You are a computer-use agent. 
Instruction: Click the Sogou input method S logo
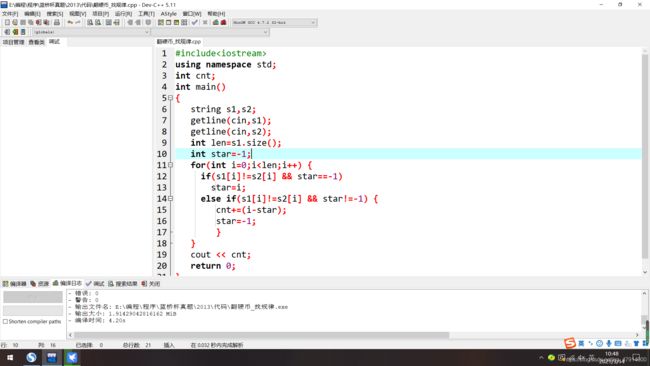(x=570, y=343)
